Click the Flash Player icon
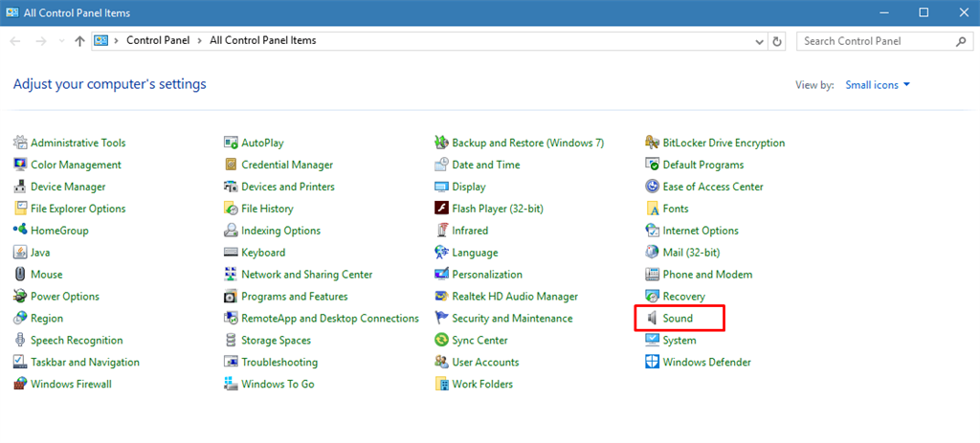 [x=441, y=209]
